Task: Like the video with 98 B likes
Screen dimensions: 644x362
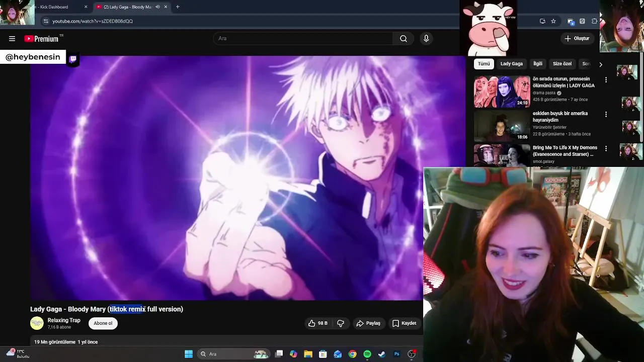Action: click(x=318, y=323)
